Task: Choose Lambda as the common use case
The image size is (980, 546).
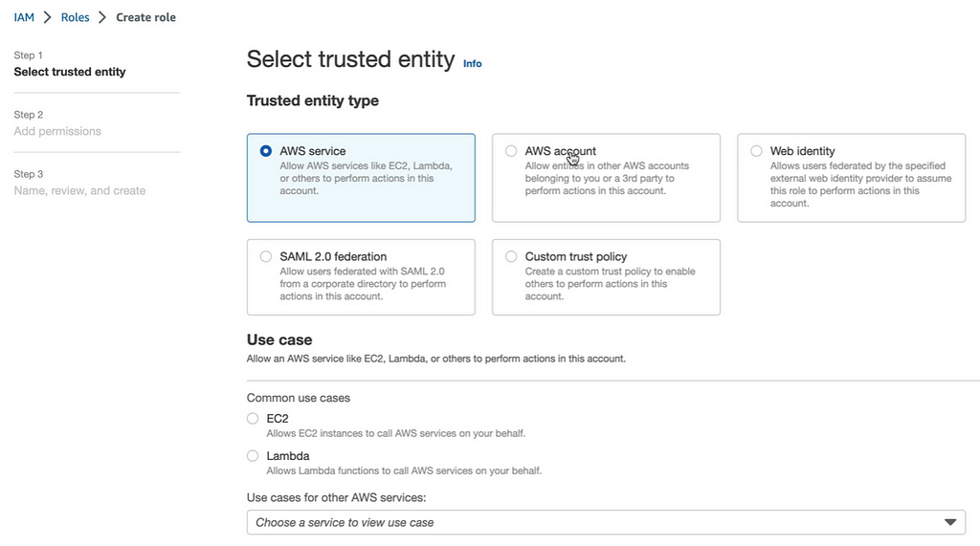Action: tap(253, 456)
